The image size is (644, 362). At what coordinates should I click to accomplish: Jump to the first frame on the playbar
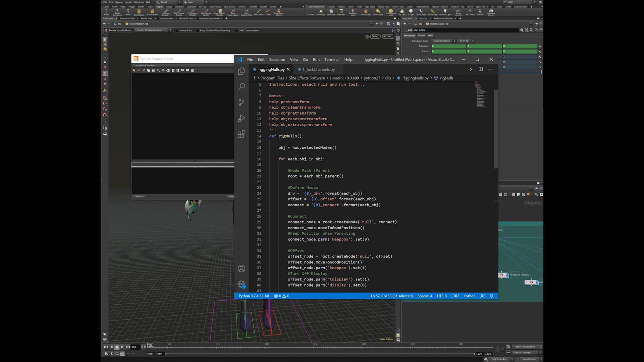pyautogui.click(x=106, y=347)
